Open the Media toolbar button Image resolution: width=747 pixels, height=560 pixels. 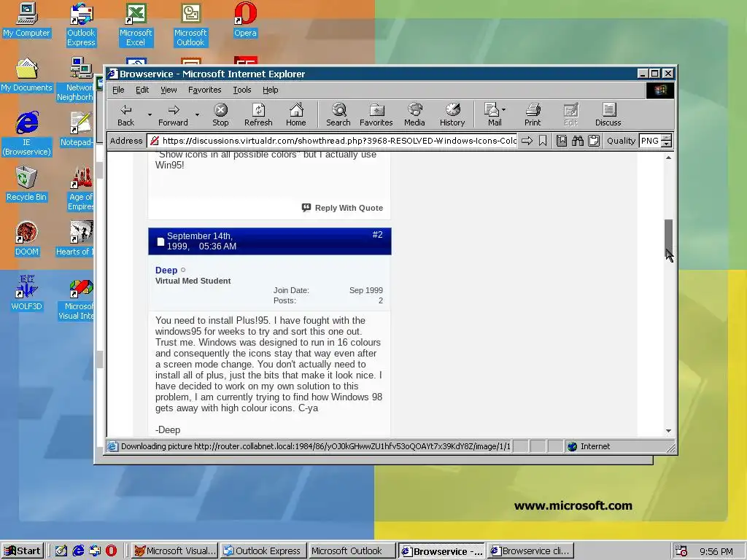(414, 114)
